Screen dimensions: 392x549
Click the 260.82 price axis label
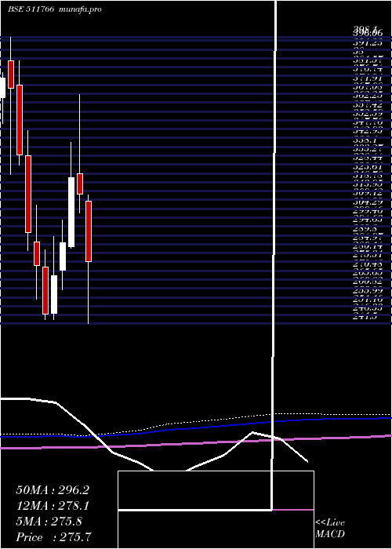click(x=368, y=282)
